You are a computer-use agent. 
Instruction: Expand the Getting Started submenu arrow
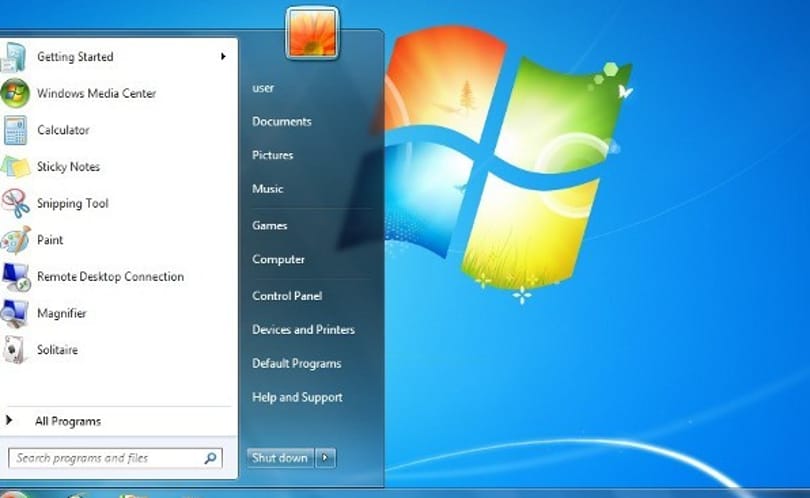(x=223, y=56)
